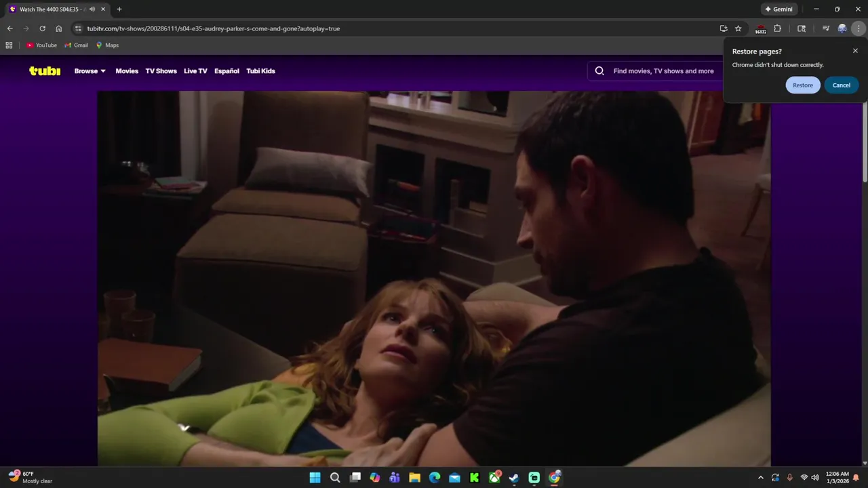Image resolution: width=868 pixels, height=488 pixels.
Task: Open the teal streaming app beside Steam
Action: 534,478
